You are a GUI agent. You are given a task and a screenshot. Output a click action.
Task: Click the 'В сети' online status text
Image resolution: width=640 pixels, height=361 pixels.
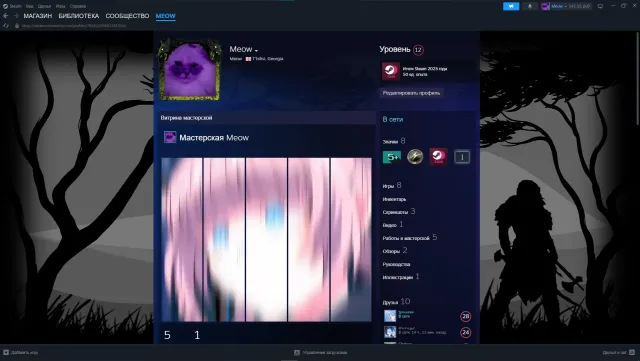pyautogui.click(x=393, y=120)
